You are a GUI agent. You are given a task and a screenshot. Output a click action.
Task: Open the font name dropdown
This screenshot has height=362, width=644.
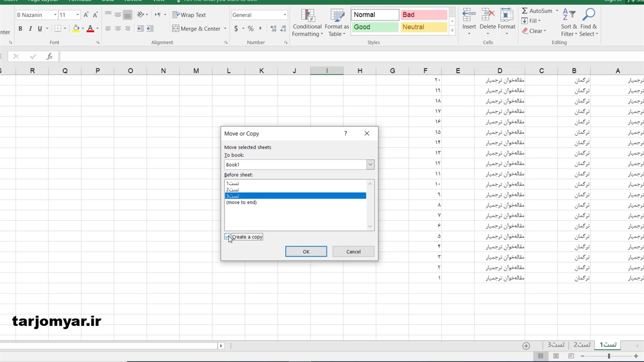55,15
